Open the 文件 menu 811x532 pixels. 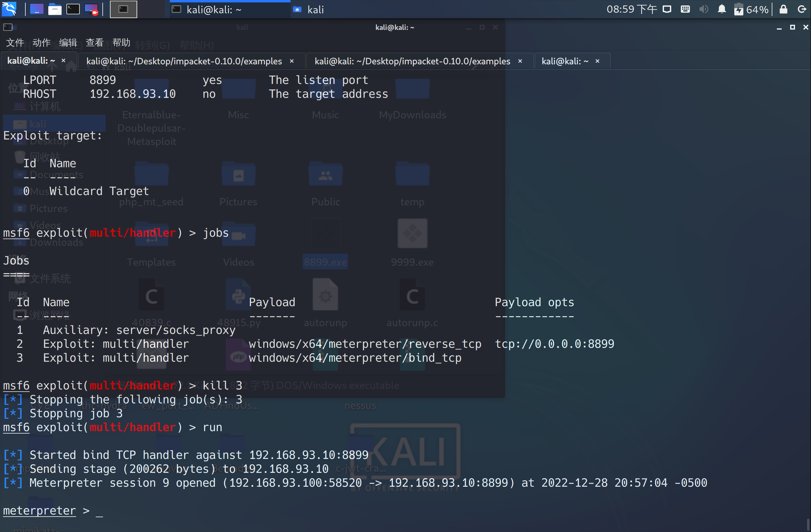(x=15, y=43)
